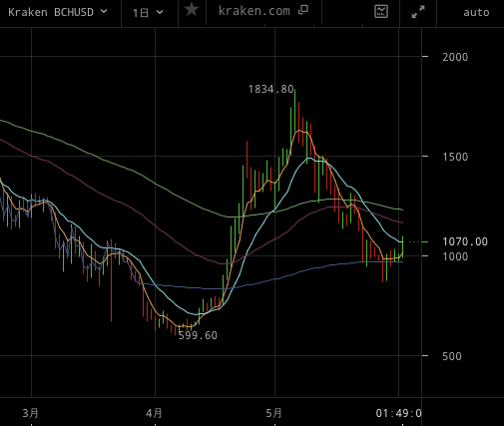The height and width of the screenshot is (426, 504).
Task: Expand the Kraken BCHUSD market dropdown
Action: point(58,12)
